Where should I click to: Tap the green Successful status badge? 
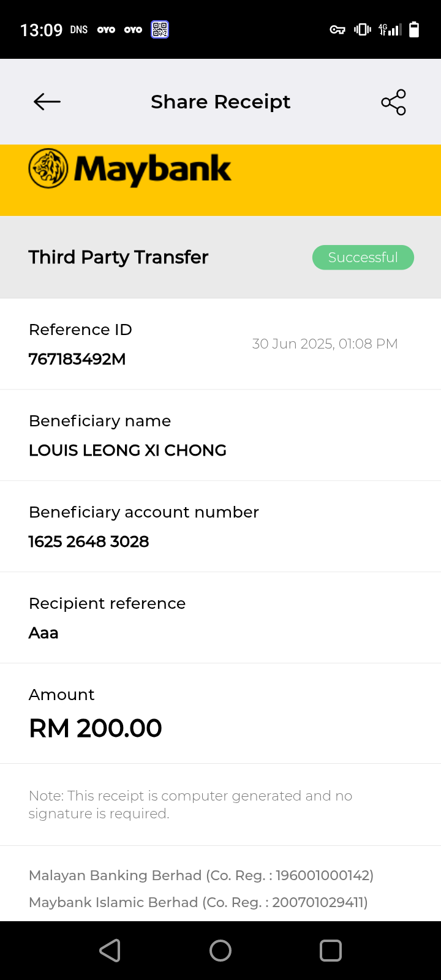click(x=363, y=257)
